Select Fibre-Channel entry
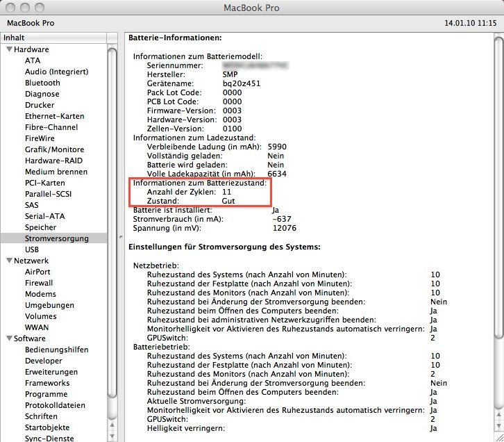 51,127
